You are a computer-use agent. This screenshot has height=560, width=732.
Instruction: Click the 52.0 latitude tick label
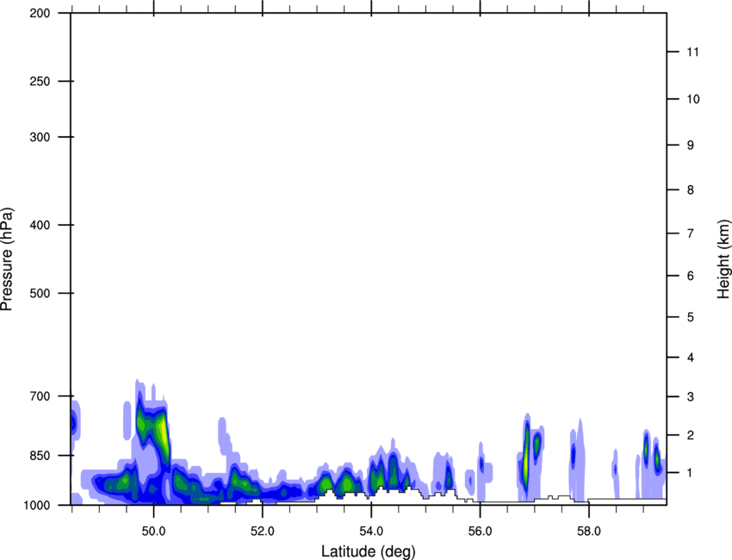point(263,532)
